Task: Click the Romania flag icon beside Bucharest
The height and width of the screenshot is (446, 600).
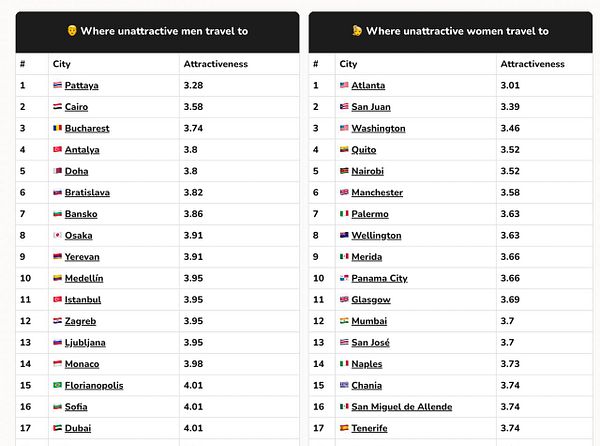Action: click(57, 128)
